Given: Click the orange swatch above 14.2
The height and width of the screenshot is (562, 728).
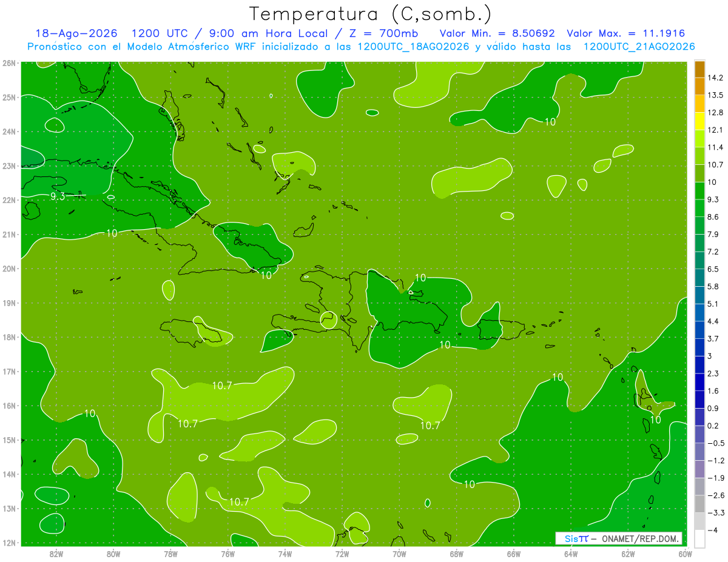Looking at the screenshot, I should [x=699, y=69].
